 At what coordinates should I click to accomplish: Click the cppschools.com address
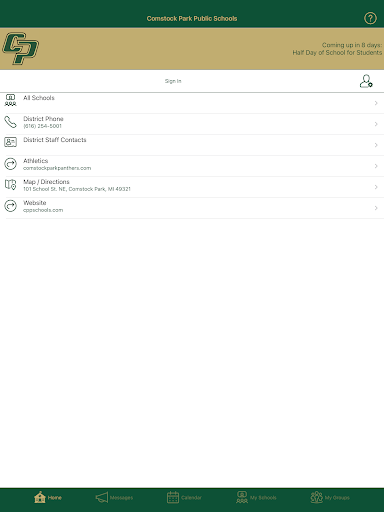[43, 210]
